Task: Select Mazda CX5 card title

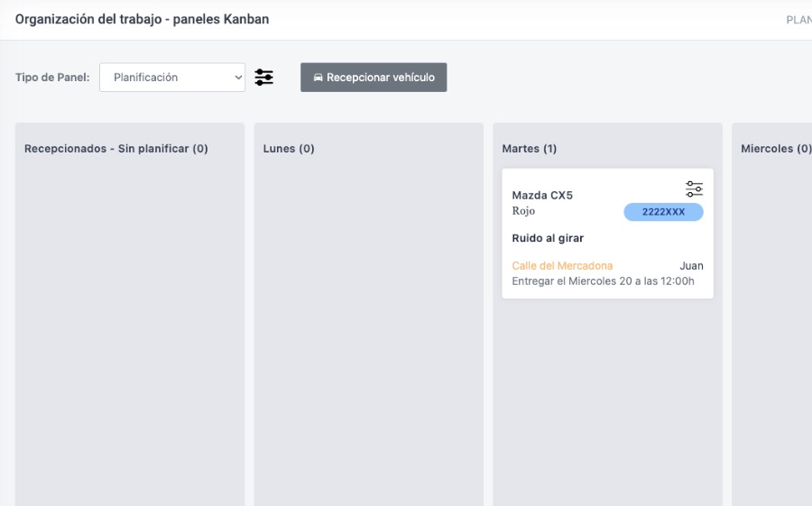Action: pyautogui.click(x=542, y=195)
